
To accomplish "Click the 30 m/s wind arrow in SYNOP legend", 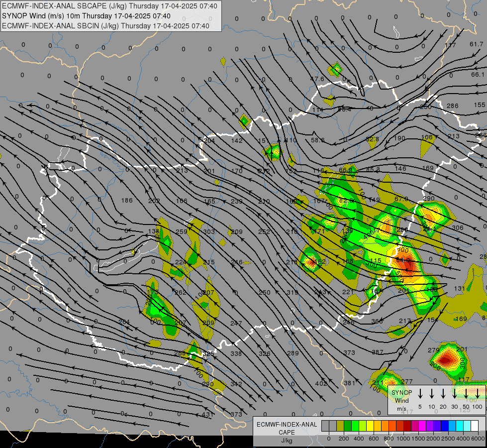I will point(454,393).
